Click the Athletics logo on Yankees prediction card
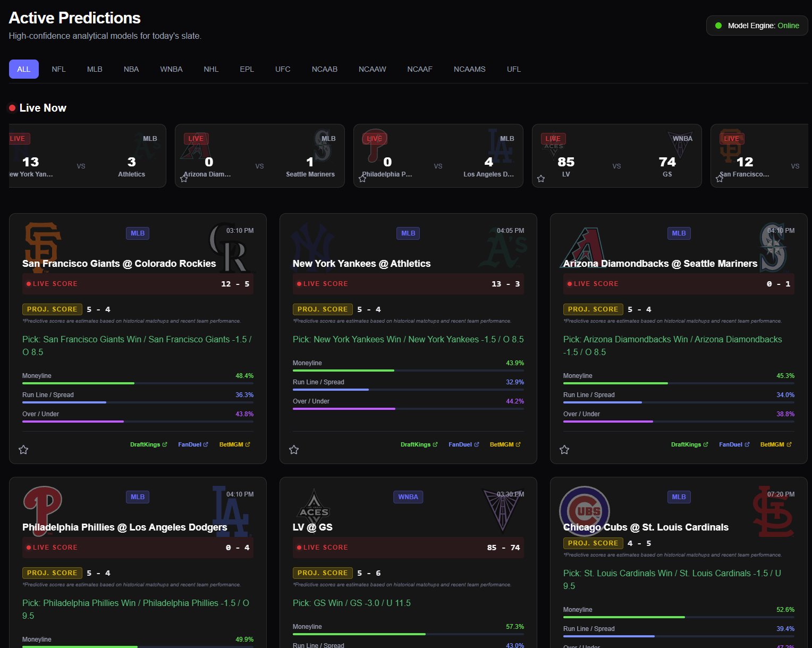The width and height of the screenshot is (812, 648). [x=504, y=248]
